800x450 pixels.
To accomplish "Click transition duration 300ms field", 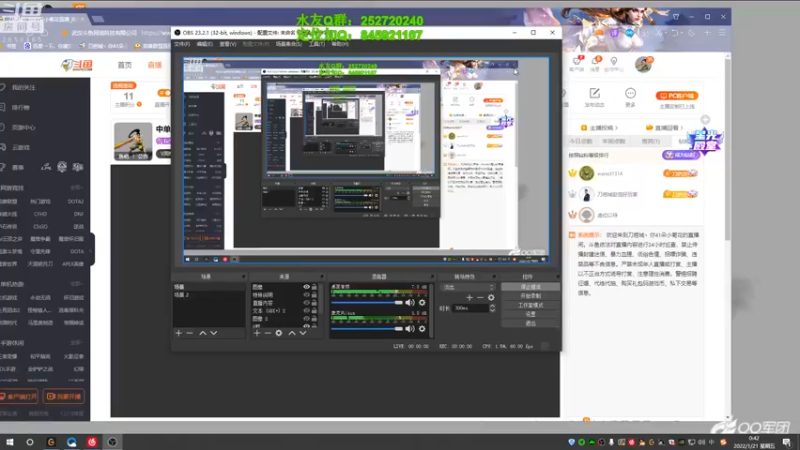I will click(x=470, y=308).
